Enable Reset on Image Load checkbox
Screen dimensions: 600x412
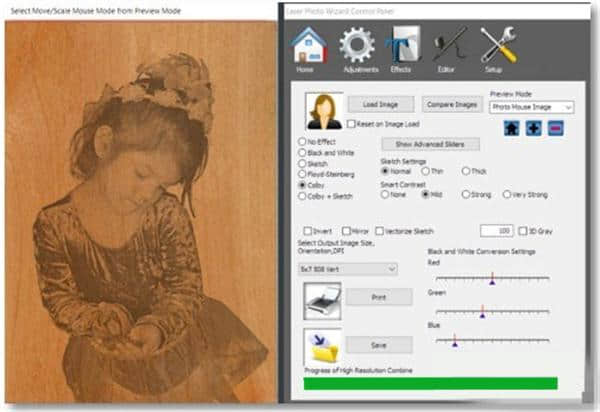[x=351, y=124]
